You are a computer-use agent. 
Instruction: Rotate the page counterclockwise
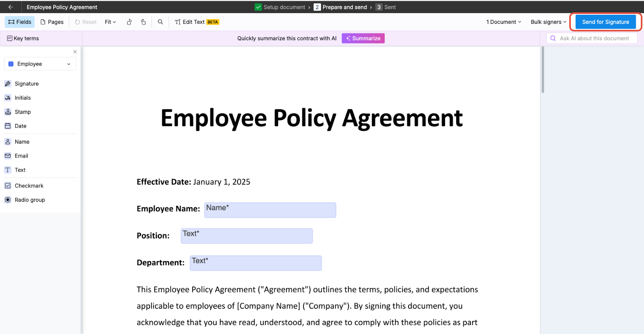point(129,22)
